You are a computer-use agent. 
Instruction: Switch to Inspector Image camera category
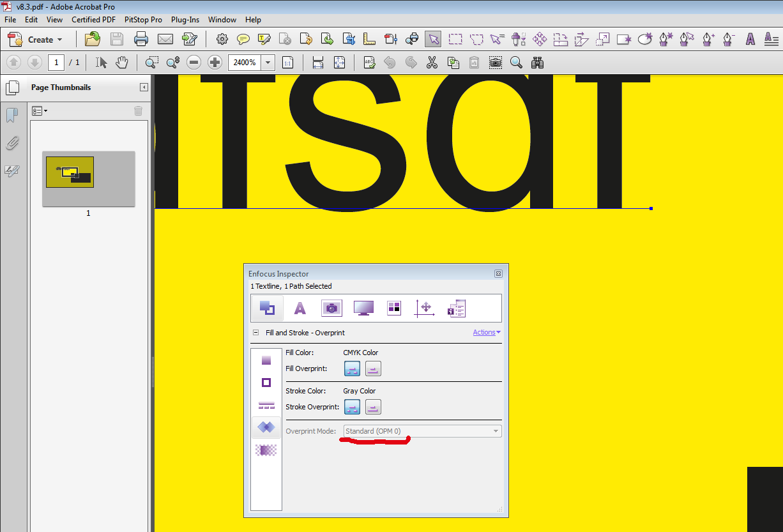pos(331,308)
